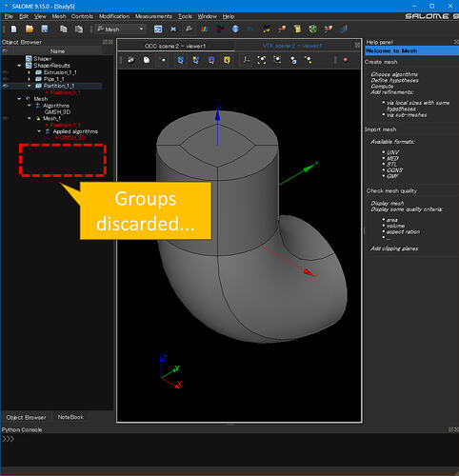Click the Copy toolbar icon

click(64, 30)
